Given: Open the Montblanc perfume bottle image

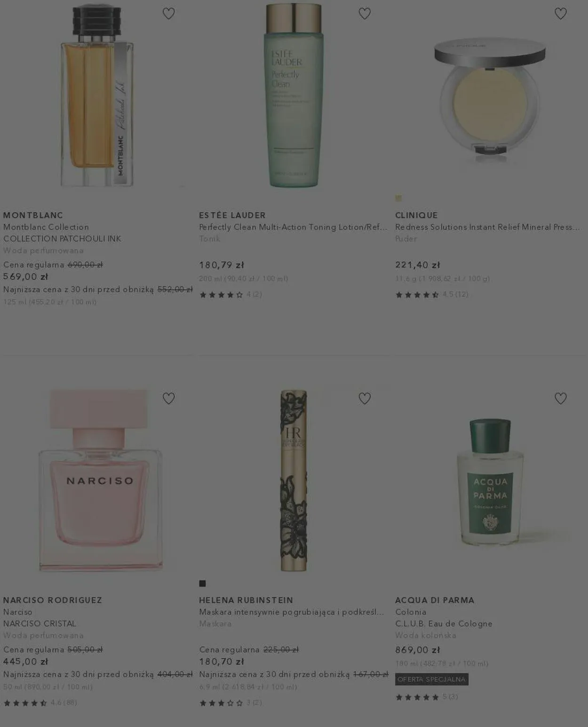Looking at the screenshot, I should pos(97,96).
